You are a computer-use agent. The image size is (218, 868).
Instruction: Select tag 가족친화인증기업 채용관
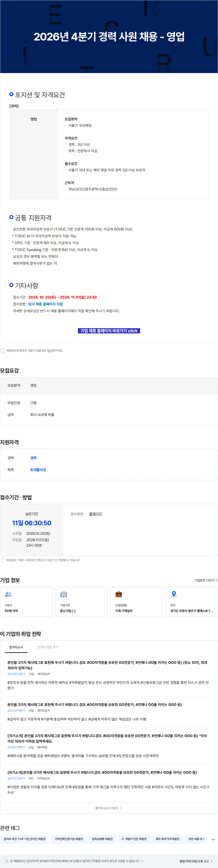[69, 839]
